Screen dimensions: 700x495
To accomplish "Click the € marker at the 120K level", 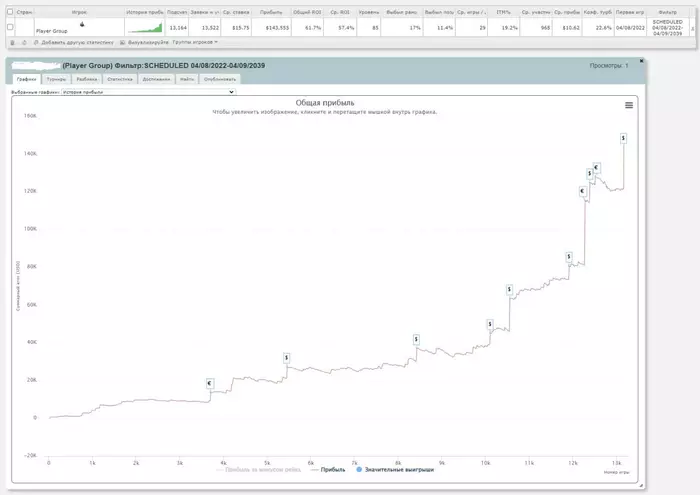I will (x=582, y=191).
